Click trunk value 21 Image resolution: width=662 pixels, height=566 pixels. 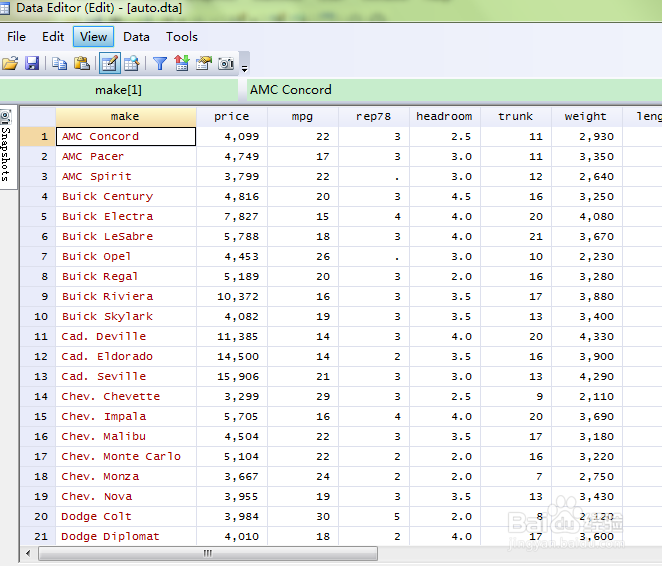[x=515, y=236]
